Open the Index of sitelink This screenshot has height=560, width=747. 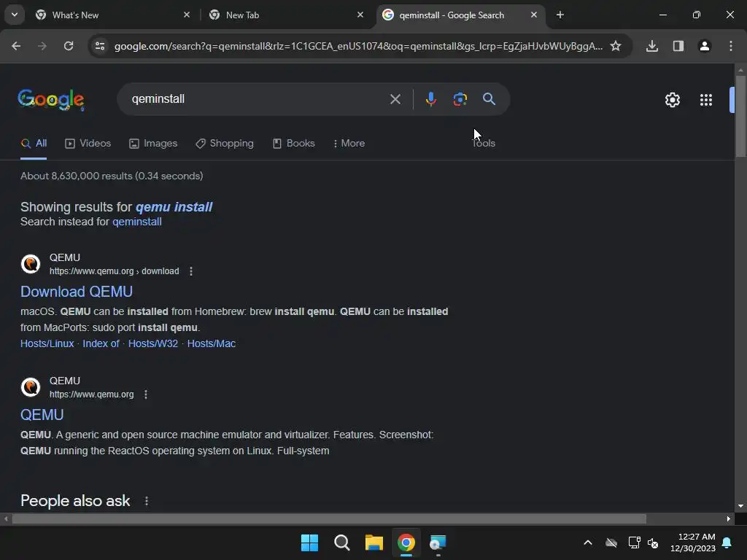[x=101, y=343]
